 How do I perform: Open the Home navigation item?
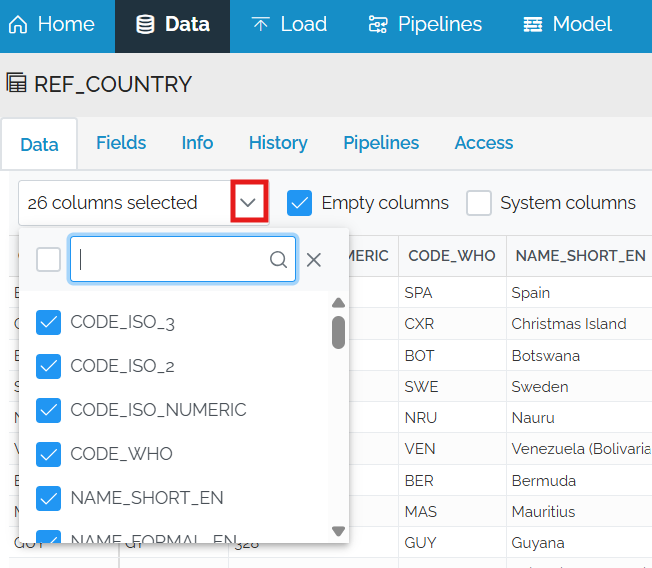point(52,25)
